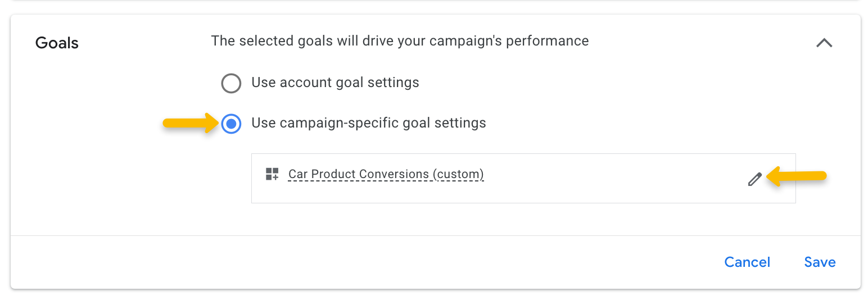Click the blank header space left of chevron
Viewport: 868px width, 300px height.
(x=703, y=42)
